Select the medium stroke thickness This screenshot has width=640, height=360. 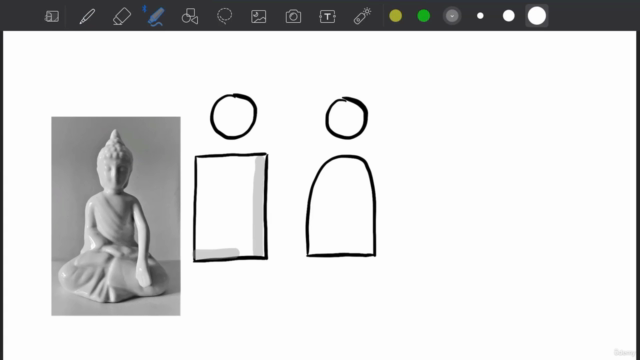[x=509, y=16]
